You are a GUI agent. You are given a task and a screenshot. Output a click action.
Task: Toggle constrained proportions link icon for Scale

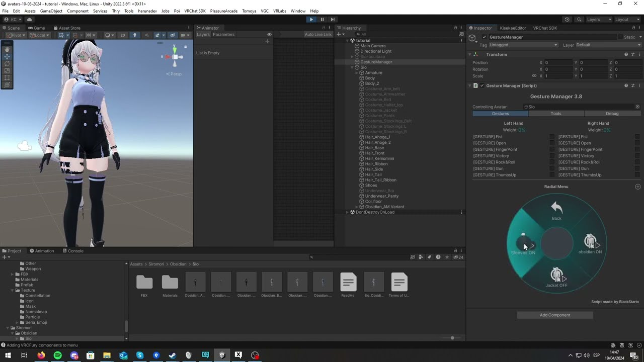(534, 76)
